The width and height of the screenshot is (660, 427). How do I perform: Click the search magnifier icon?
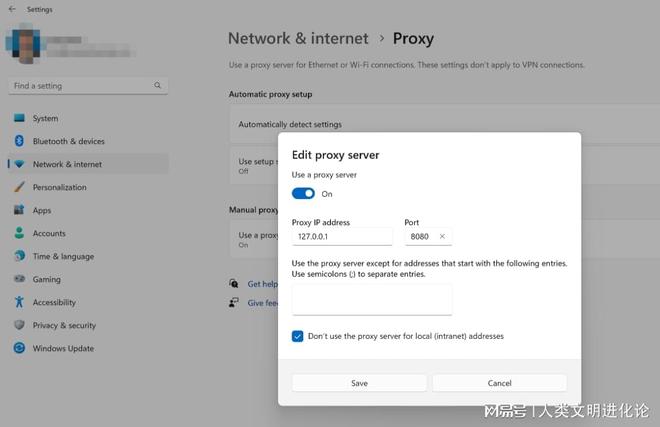pos(157,85)
